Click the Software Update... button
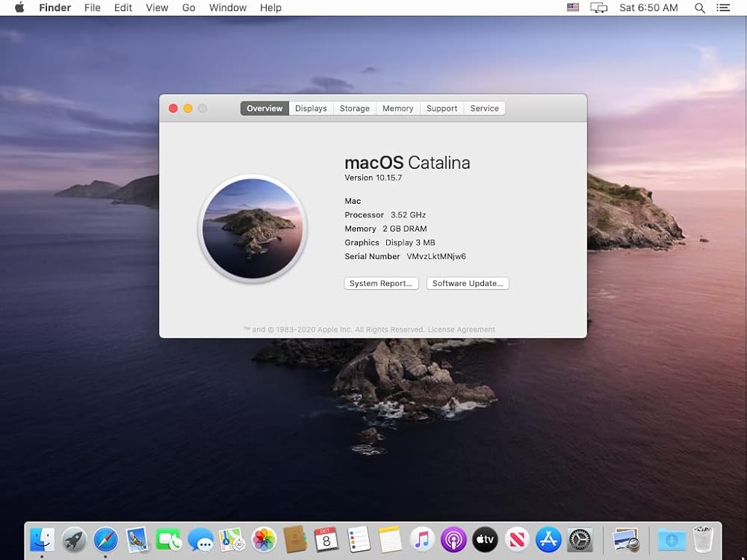Screen dimensions: 747x560 [468, 284]
